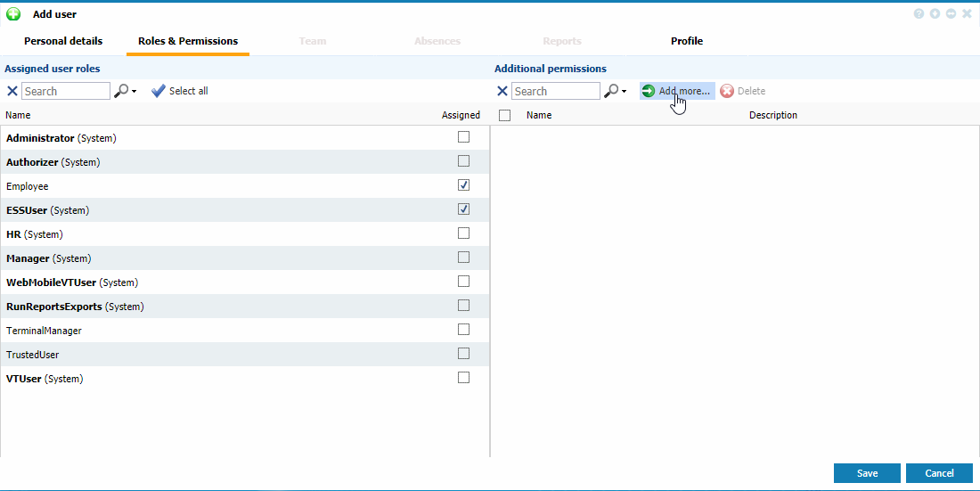Image resolution: width=980 pixels, height=491 pixels.
Task: Enable the HR role checkbox
Action: 463,233
